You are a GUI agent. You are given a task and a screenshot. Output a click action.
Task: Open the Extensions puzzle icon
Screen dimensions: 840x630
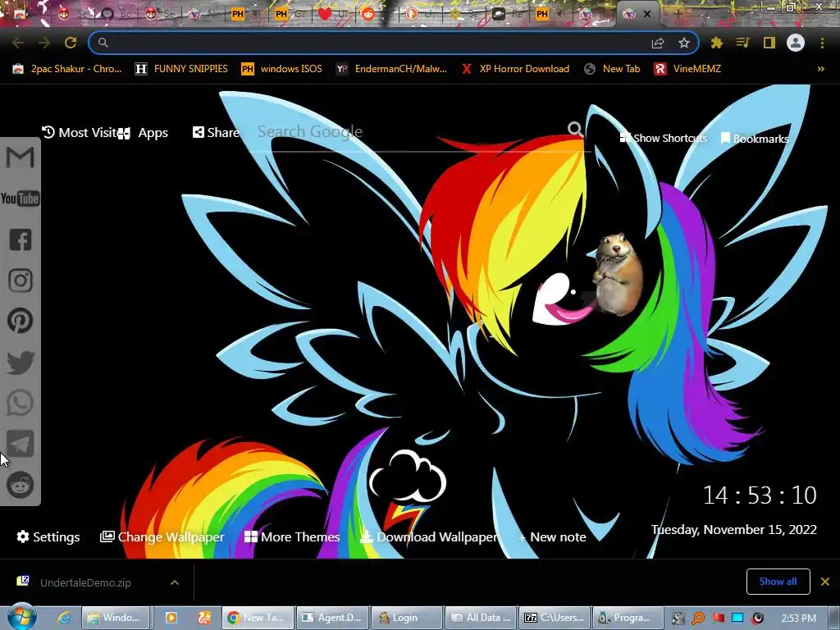[x=717, y=43]
